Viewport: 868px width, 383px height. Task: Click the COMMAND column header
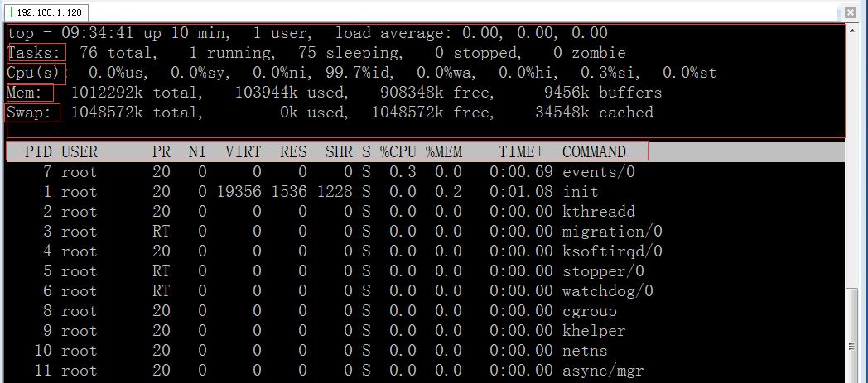tap(594, 152)
